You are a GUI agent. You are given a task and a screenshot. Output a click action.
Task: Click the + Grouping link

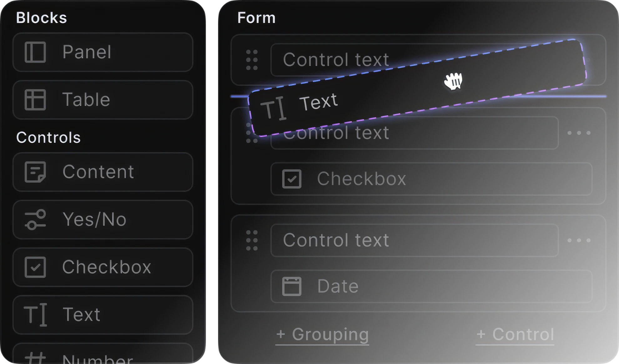tap(322, 334)
